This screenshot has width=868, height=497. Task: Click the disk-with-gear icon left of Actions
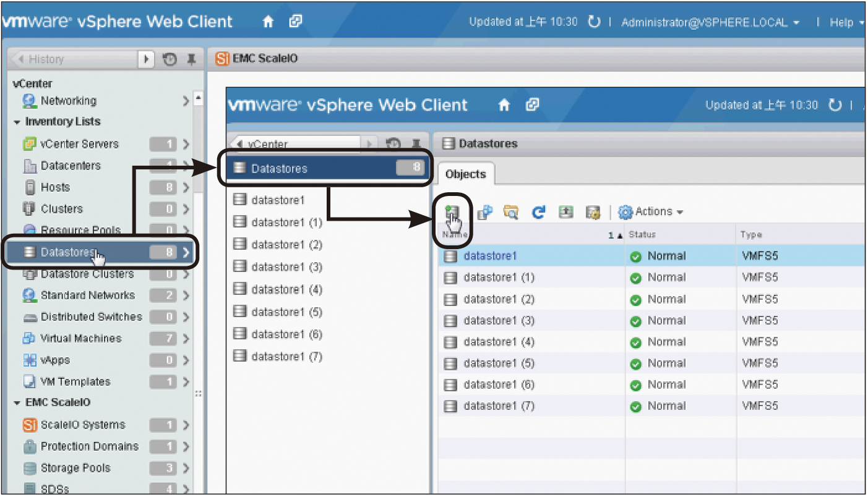[593, 212]
